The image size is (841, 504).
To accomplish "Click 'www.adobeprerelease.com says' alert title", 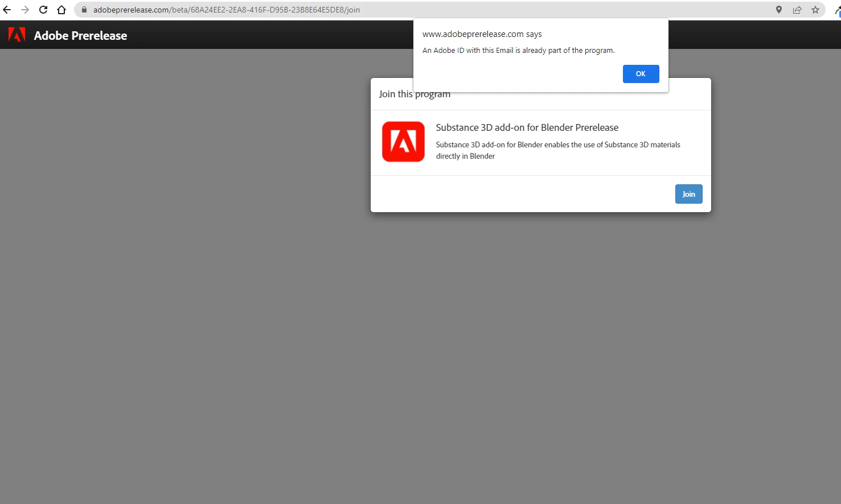I will (482, 34).
